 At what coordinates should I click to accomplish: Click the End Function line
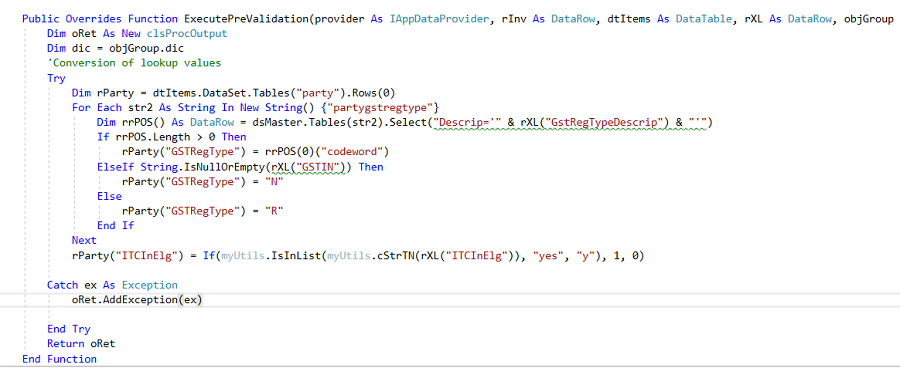(60, 359)
